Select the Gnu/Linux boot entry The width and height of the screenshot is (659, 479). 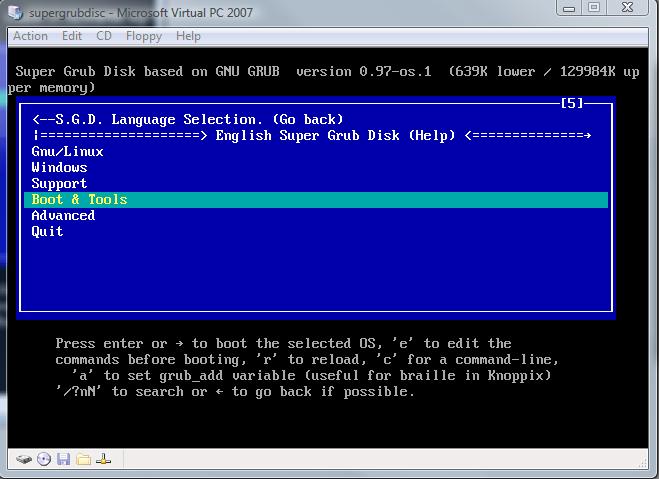click(316, 151)
